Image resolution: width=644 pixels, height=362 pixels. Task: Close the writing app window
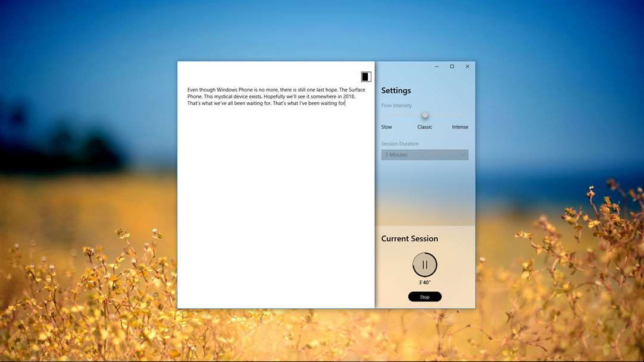tap(467, 67)
